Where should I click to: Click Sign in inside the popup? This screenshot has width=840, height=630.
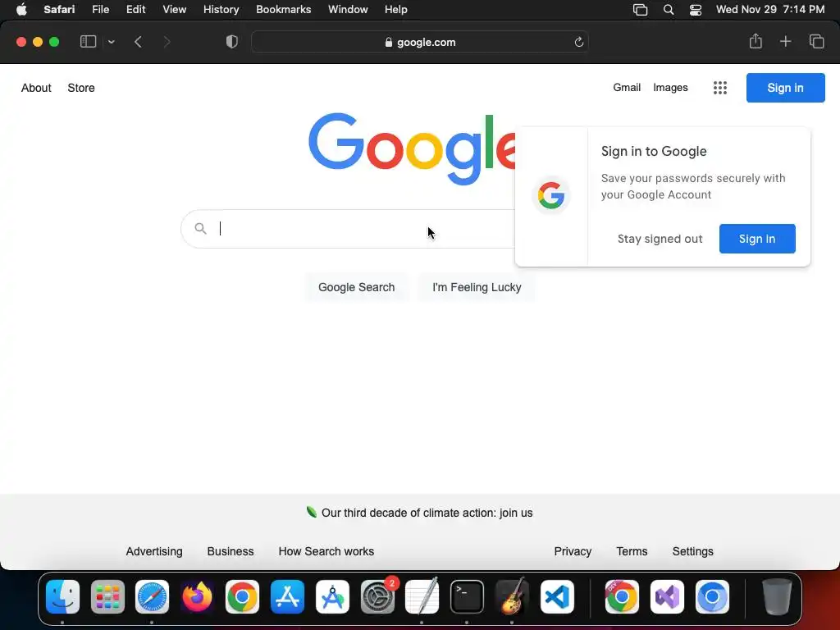click(x=757, y=239)
